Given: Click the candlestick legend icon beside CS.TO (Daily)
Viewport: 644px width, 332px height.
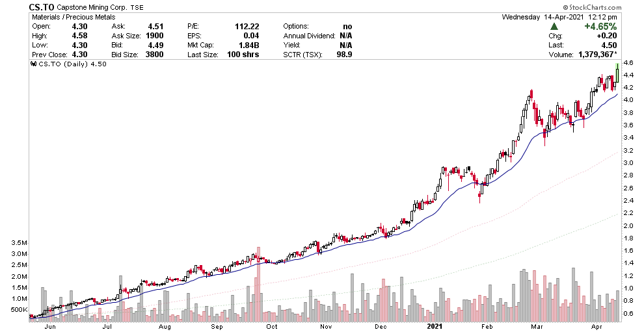Looking at the screenshot, I should [34, 64].
